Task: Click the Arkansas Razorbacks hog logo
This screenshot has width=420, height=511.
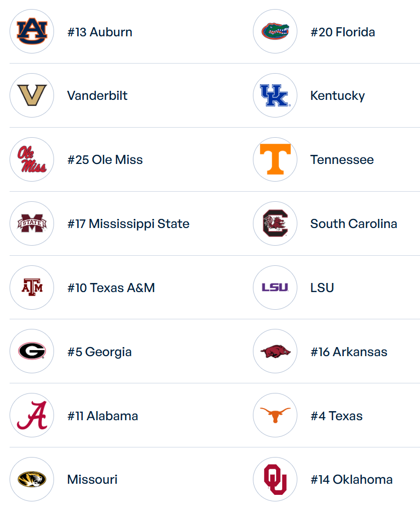Action: point(275,351)
